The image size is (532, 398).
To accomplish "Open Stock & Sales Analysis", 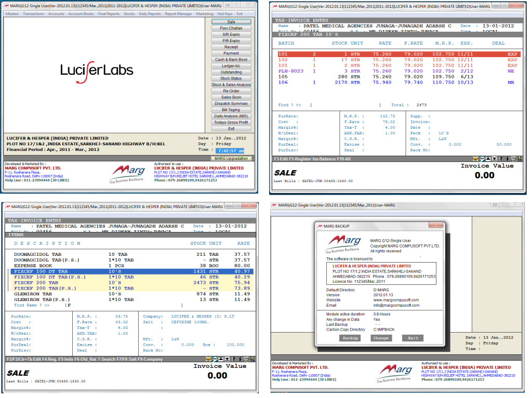I will [x=231, y=85].
